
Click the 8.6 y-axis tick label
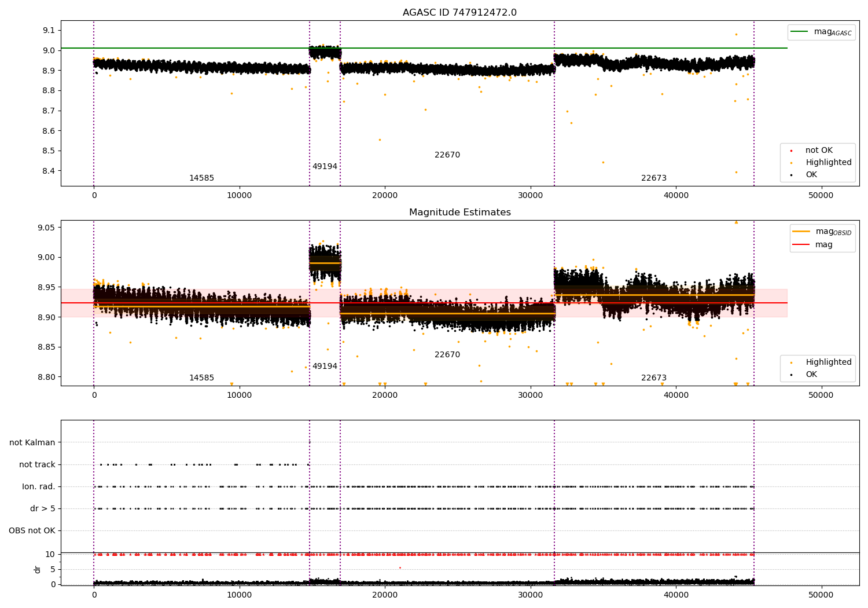point(49,131)
